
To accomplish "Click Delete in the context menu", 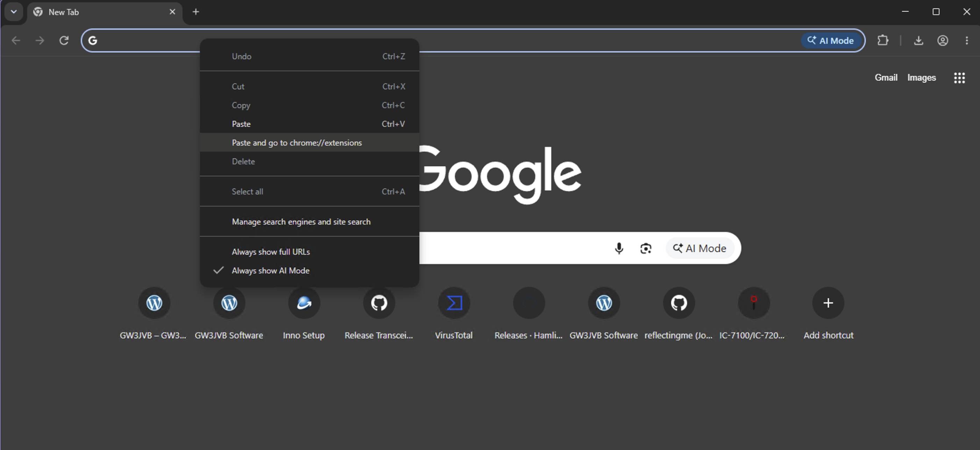I will pos(309,161).
